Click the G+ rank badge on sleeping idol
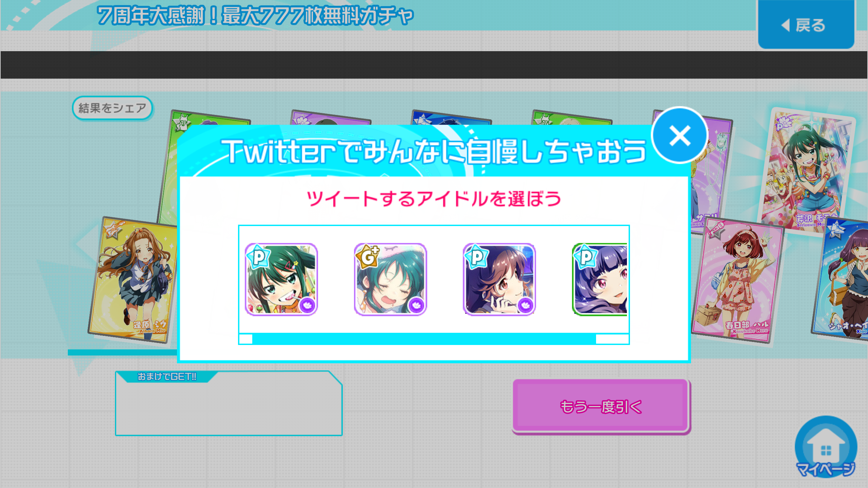The width and height of the screenshot is (868, 488). pyautogui.click(x=368, y=257)
